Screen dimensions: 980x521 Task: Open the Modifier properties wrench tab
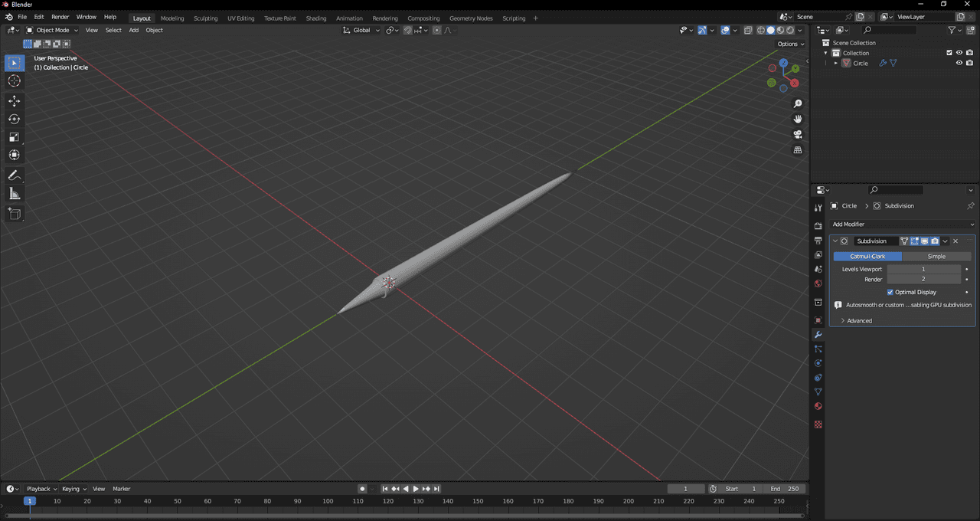818,335
